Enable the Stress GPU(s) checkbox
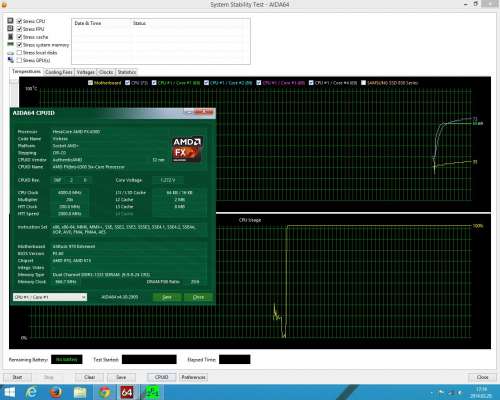 pos(19,60)
